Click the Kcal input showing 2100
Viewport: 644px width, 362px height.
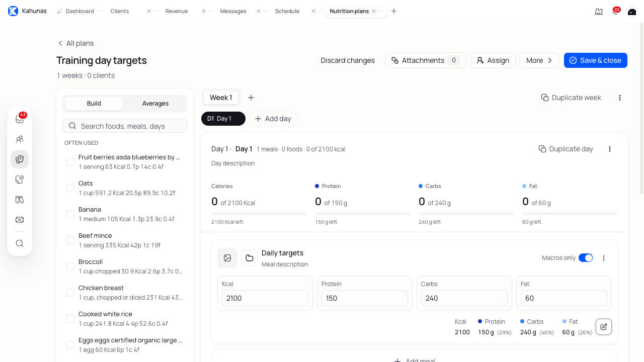pos(265,298)
